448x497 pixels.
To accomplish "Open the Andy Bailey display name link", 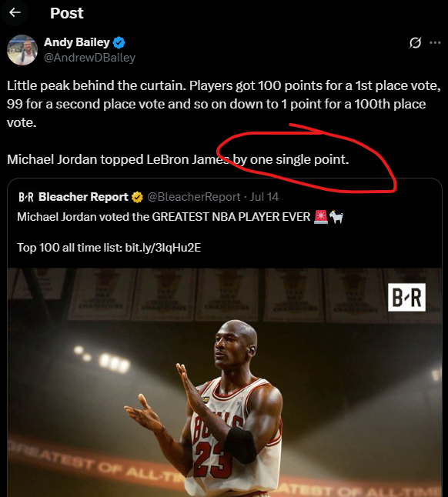I will pos(77,42).
